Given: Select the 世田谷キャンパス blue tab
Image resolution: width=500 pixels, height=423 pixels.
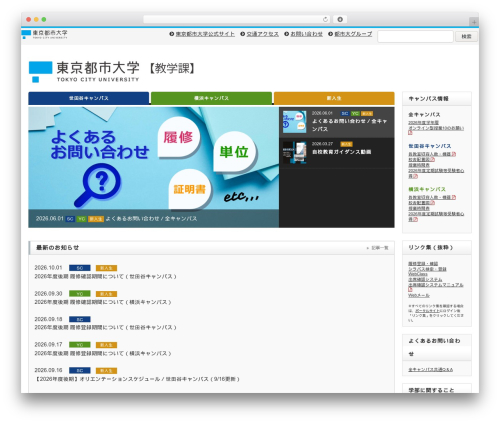Looking at the screenshot, I should 89,98.
